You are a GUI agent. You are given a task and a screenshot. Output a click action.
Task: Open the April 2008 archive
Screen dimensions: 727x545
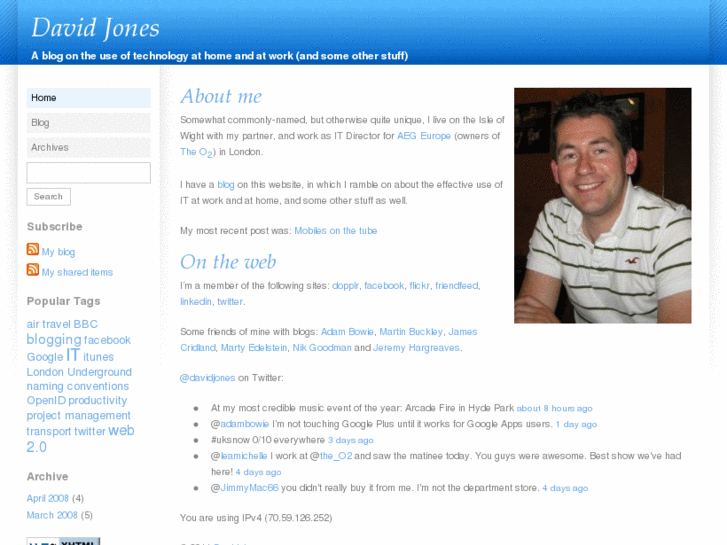(x=48, y=498)
